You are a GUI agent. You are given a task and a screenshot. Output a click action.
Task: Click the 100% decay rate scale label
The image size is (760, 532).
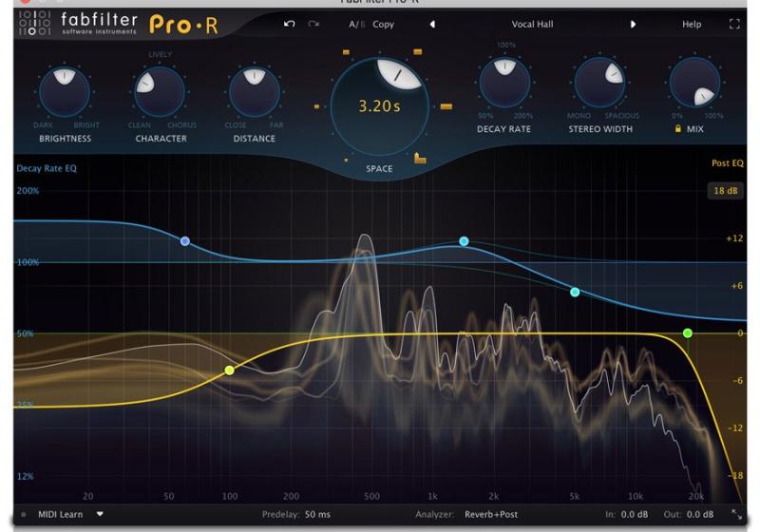(28, 262)
